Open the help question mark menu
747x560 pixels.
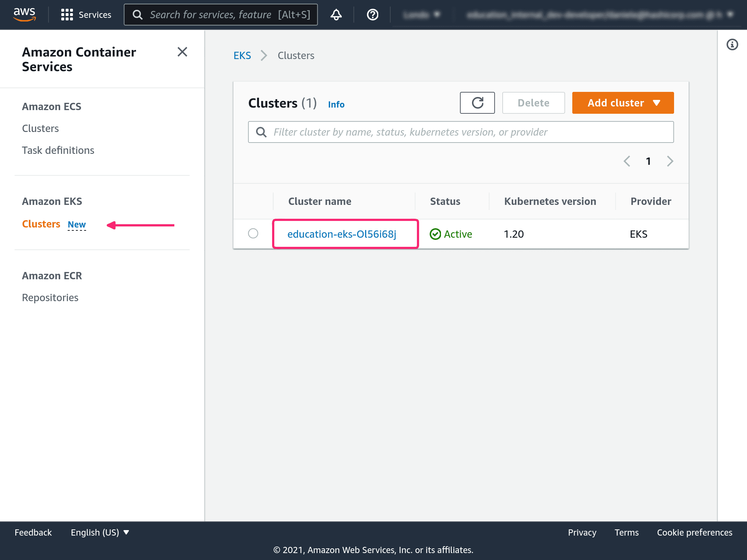(x=372, y=15)
